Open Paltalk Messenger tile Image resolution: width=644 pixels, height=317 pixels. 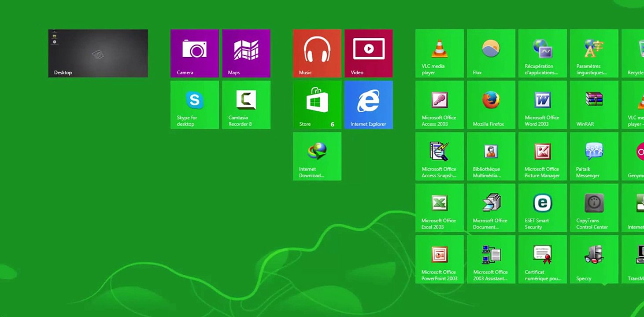pos(594,156)
